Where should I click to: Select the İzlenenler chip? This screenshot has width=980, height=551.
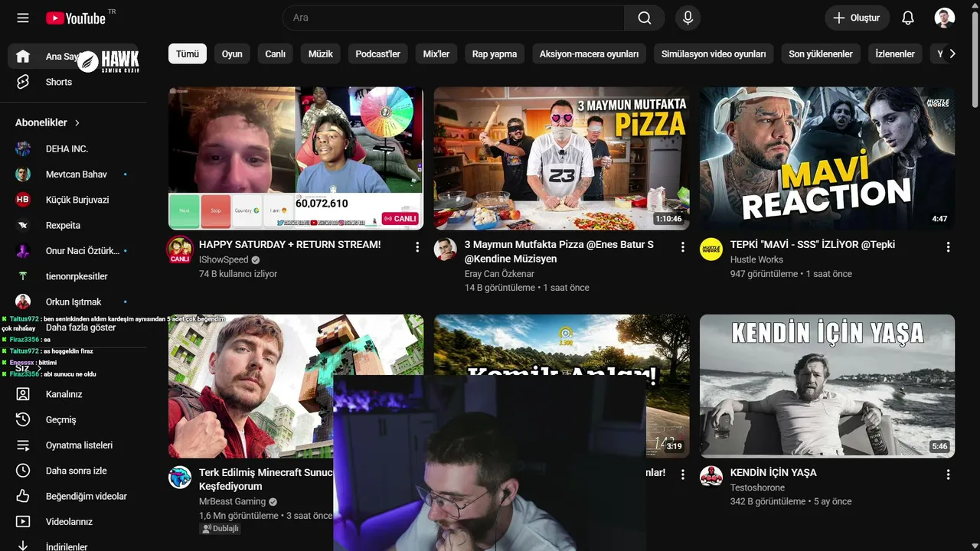coord(895,54)
